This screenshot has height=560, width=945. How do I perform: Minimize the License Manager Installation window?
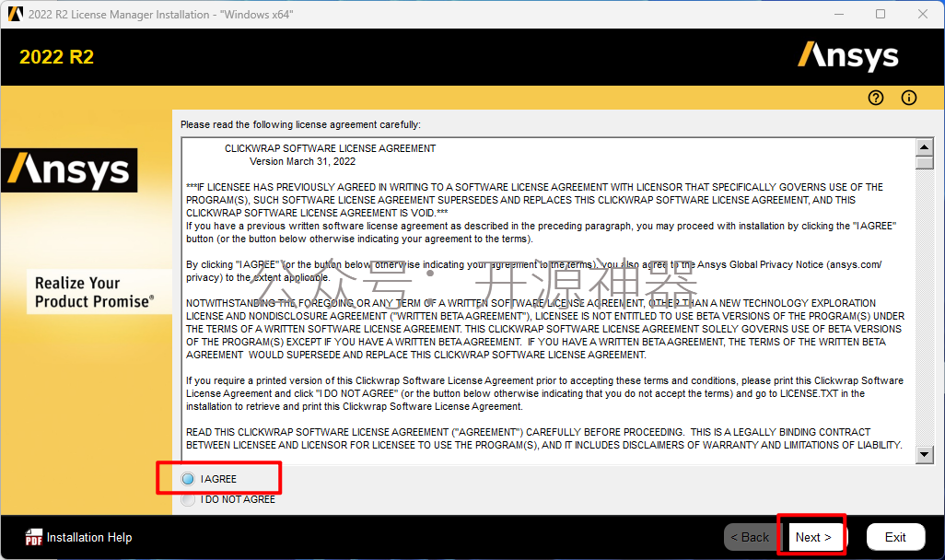(x=839, y=14)
